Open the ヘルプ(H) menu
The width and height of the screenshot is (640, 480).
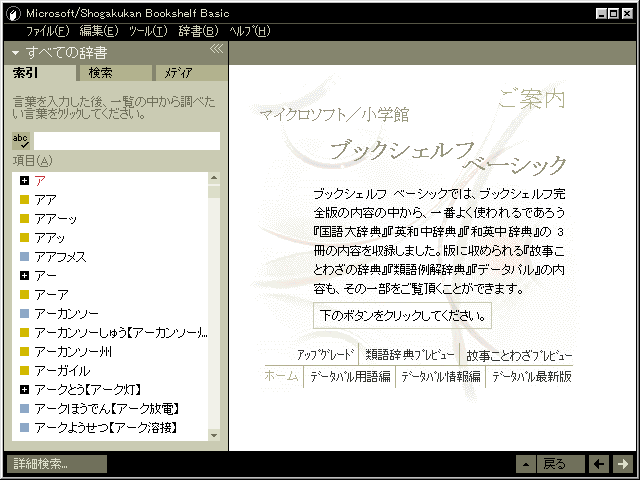[x=250, y=31]
